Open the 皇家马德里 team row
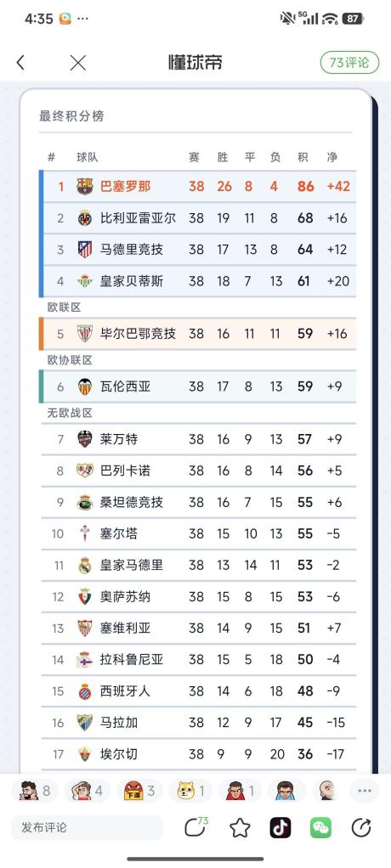This screenshot has width=391, height=868. pyautogui.click(x=198, y=565)
